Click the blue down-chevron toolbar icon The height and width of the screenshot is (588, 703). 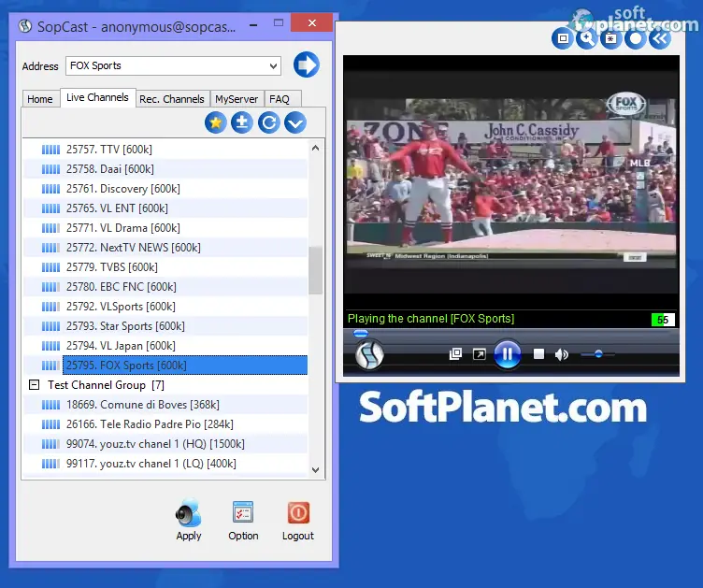click(x=295, y=122)
